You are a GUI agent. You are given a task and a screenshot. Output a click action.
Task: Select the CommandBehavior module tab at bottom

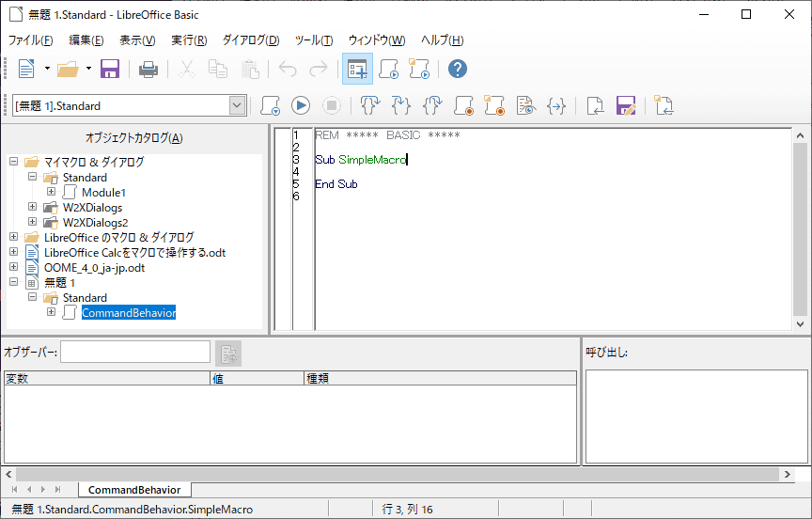click(x=134, y=490)
